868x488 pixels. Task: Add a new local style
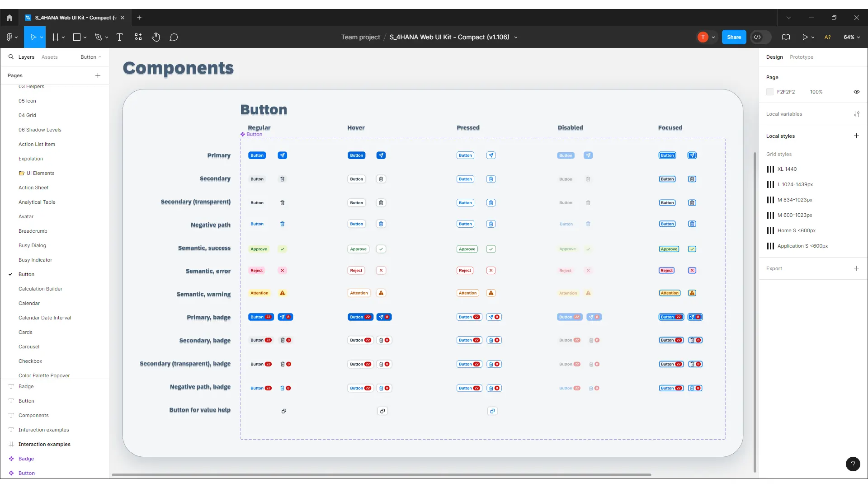tap(856, 136)
